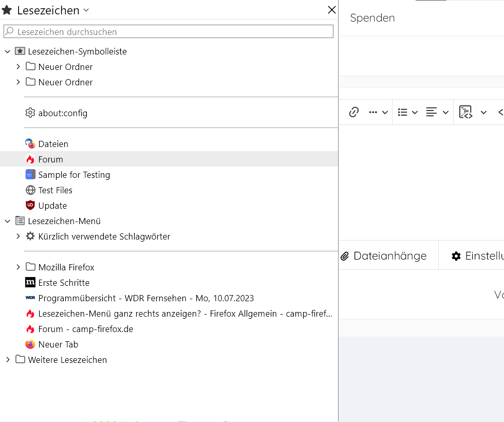Open the Spenden menu item
Screen dimensions: 504x422
click(372, 18)
